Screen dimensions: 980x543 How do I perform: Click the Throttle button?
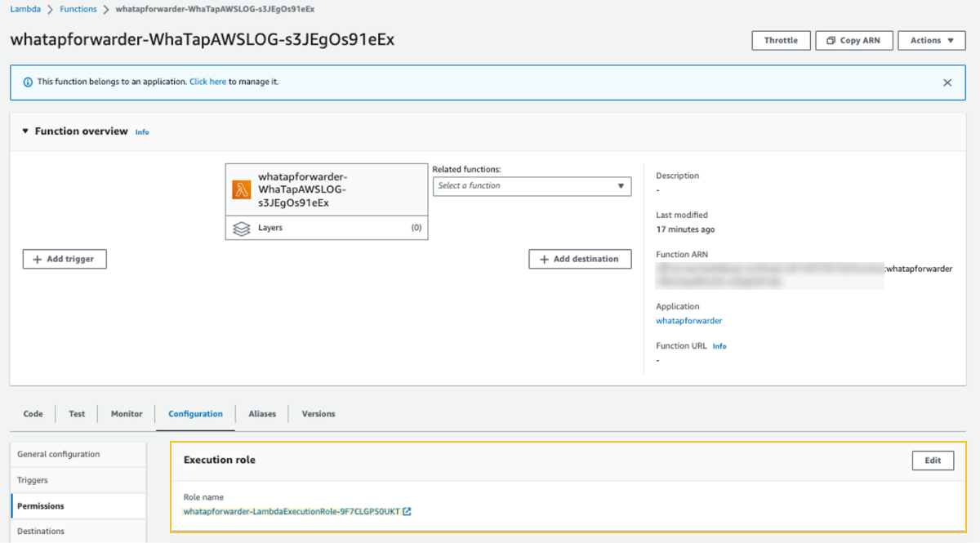781,41
